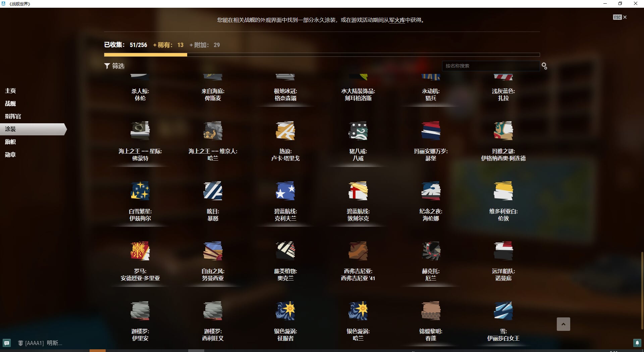
Task: Open the 指挥官 section
Action: (x=13, y=116)
